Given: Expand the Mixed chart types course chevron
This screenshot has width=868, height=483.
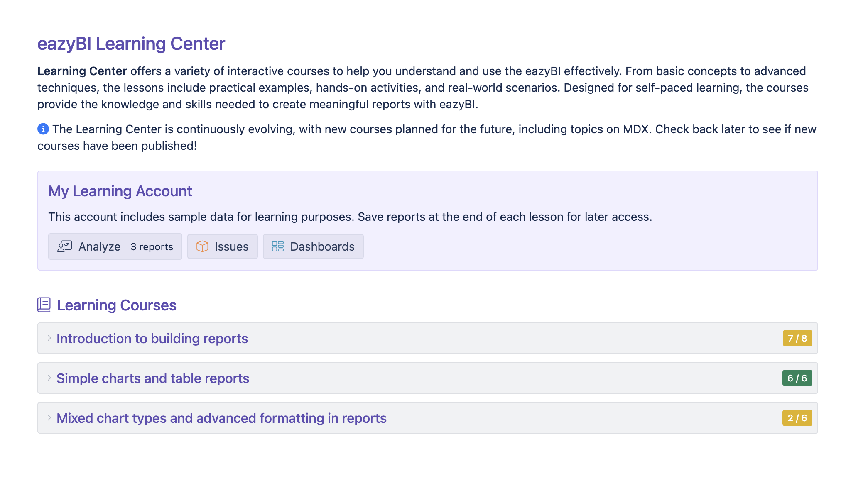Looking at the screenshot, I should [x=49, y=418].
